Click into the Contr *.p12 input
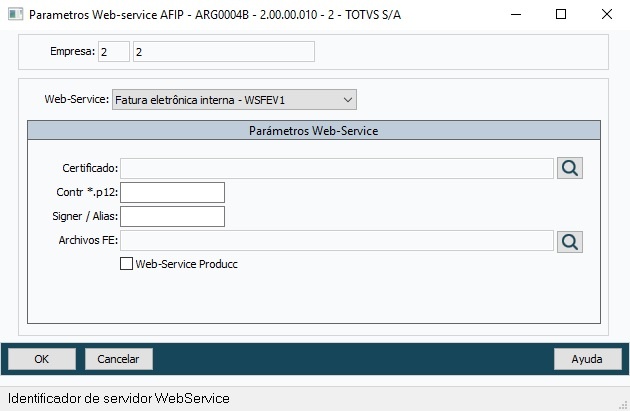630x411 pixels. tap(172, 192)
